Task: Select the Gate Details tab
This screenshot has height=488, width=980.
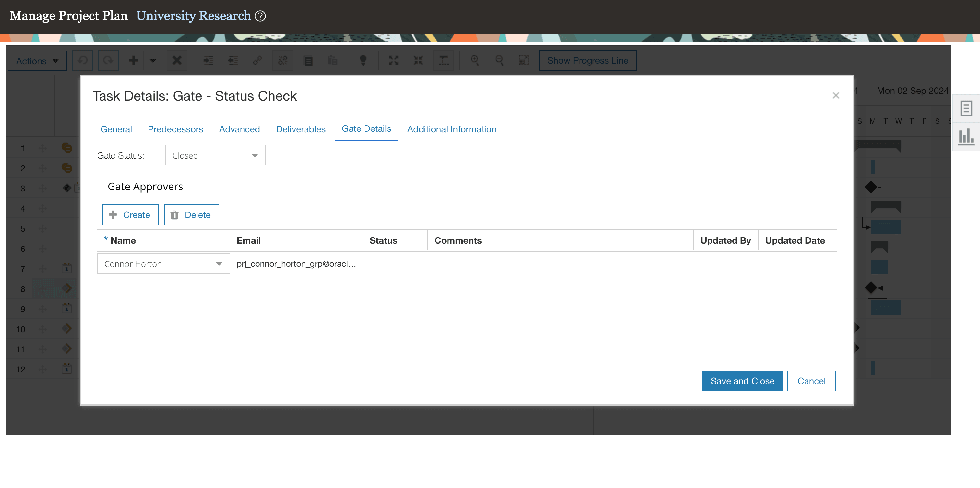Action: point(366,129)
